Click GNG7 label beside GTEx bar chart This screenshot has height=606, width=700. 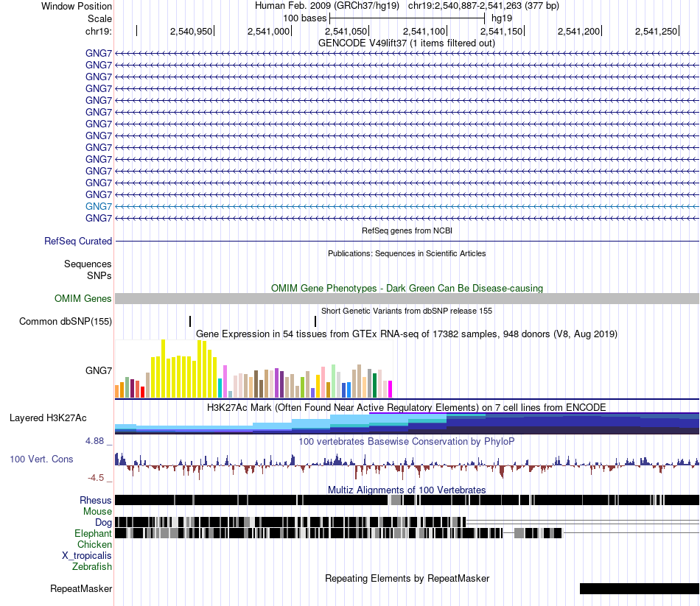point(99,371)
